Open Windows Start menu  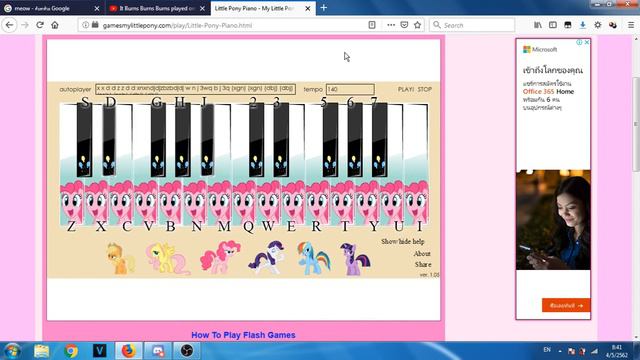tap(12, 351)
